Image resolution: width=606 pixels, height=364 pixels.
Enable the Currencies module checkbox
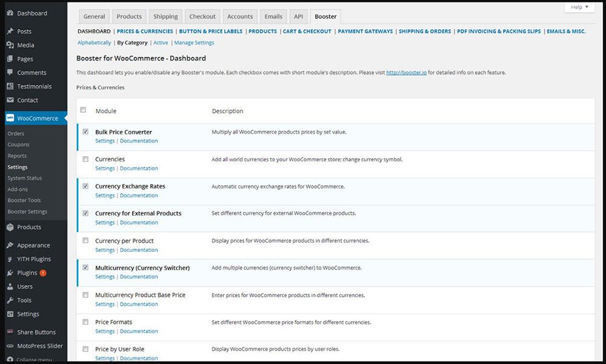point(85,159)
